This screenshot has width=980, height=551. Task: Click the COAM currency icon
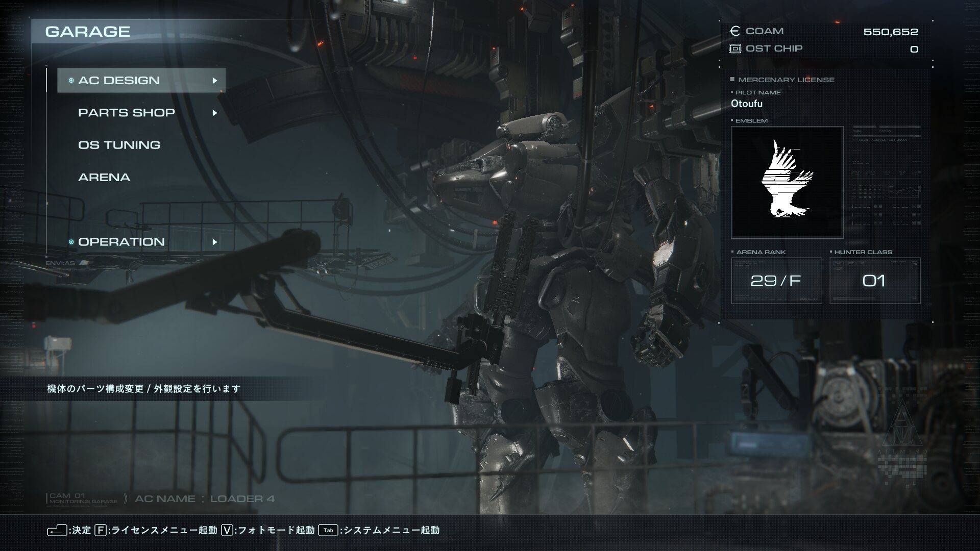(x=734, y=31)
